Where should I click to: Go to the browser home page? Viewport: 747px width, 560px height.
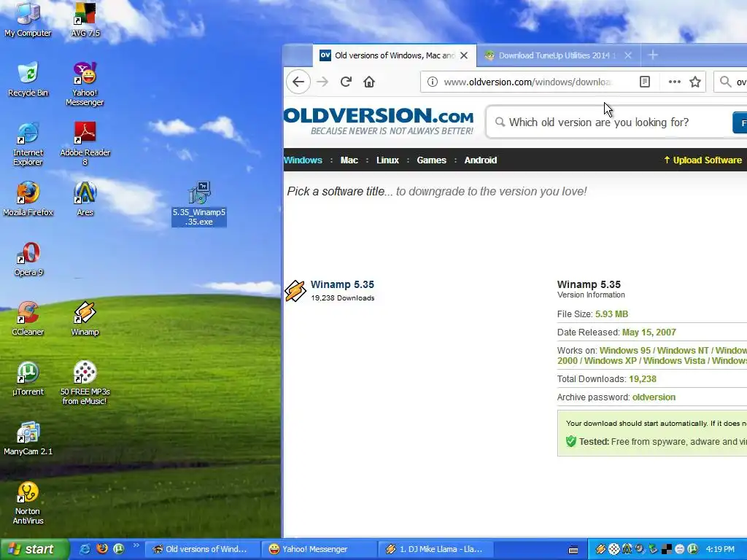[369, 82]
